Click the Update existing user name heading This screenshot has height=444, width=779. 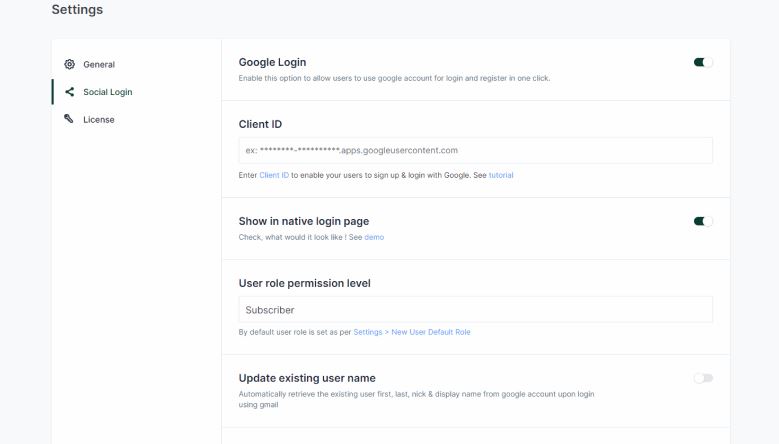[x=307, y=378]
